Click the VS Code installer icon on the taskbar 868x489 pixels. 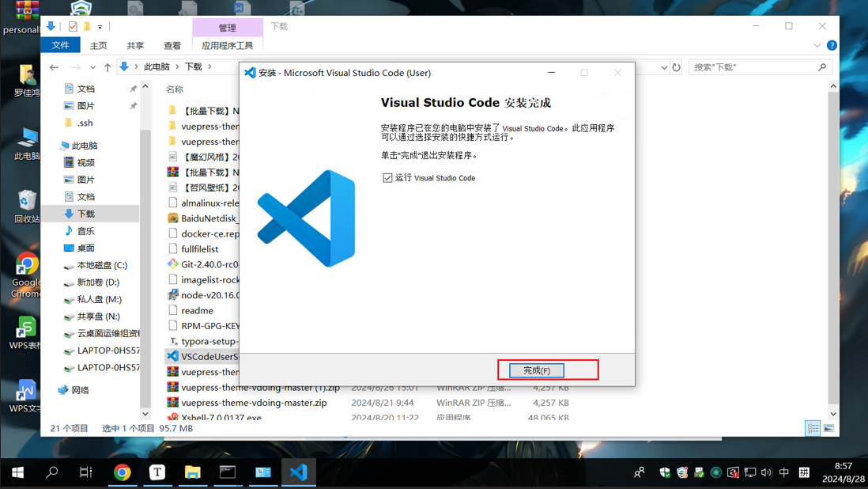[298, 472]
